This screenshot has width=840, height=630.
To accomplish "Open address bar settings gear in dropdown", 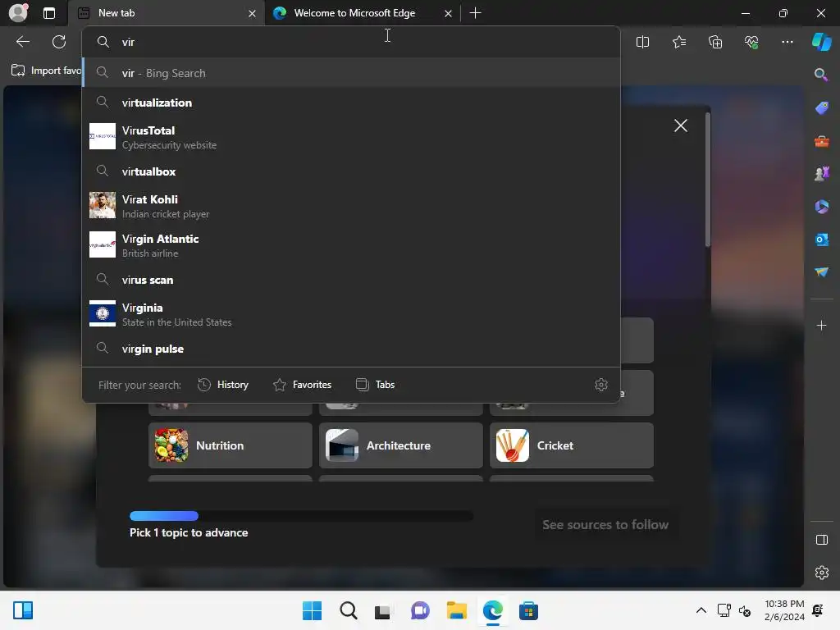I will point(601,385).
